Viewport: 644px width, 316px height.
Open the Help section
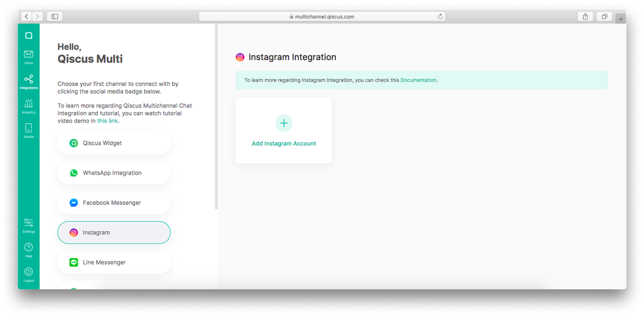tap(28, 249)
